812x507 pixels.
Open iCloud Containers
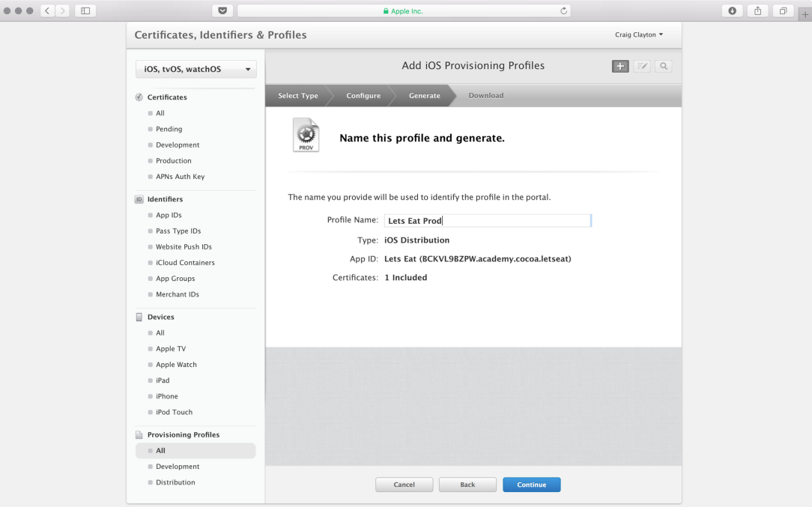[x=185, y=263]
